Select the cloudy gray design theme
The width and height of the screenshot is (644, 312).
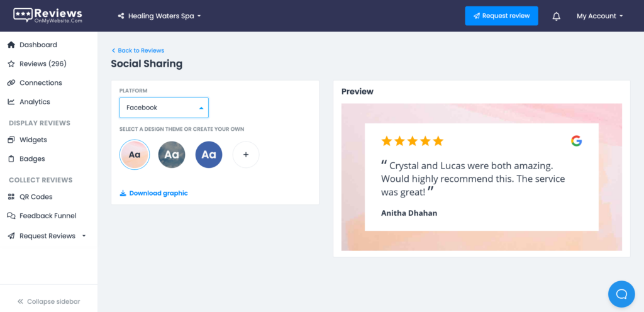point(172,155)
